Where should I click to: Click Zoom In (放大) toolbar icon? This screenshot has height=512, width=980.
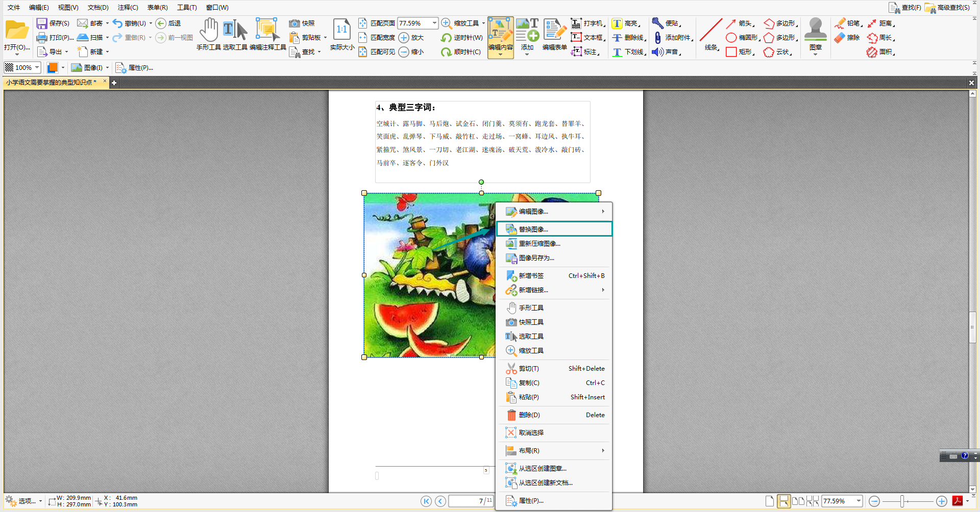(411, 38)
